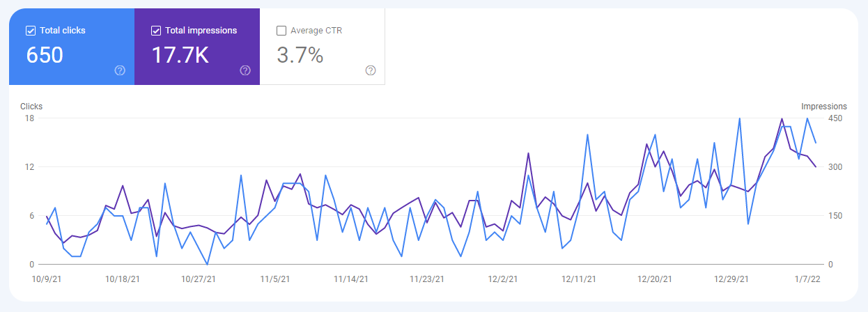Open help icon on Average CTR card
Viewport: 868px width, 312px height.
(371, 70)
